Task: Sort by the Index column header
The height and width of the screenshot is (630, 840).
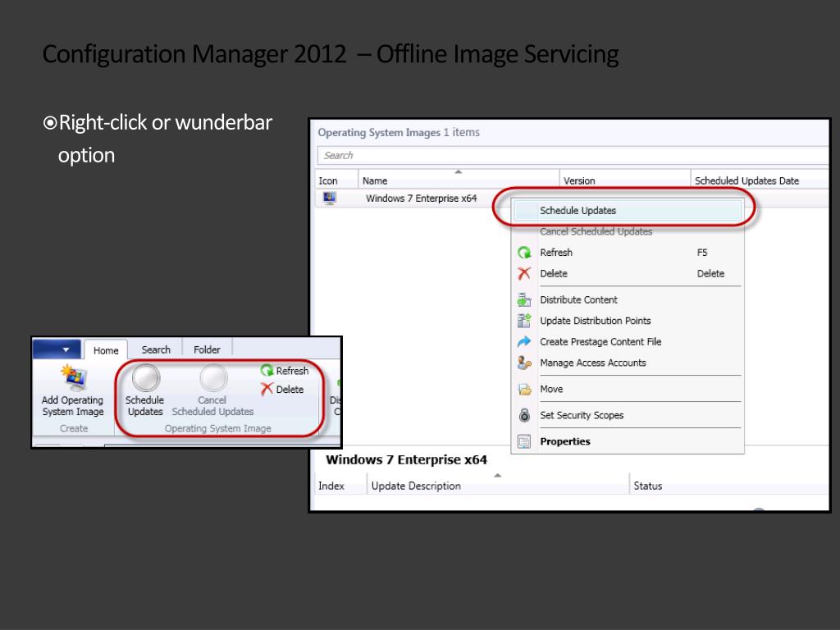Action: [x=340, y=486]
